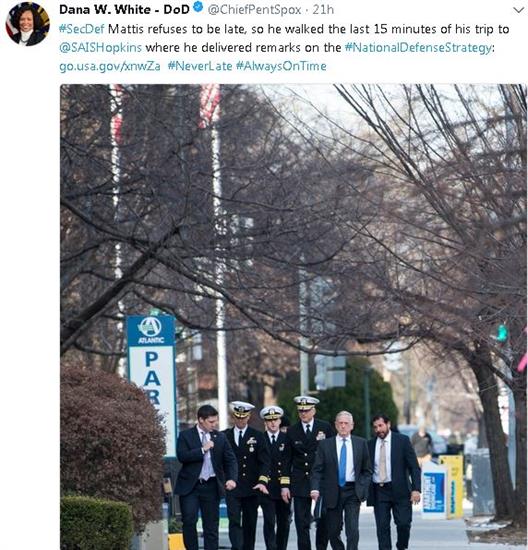Click the man in the blue tie

pyautogui.click(x=342, y=480)
